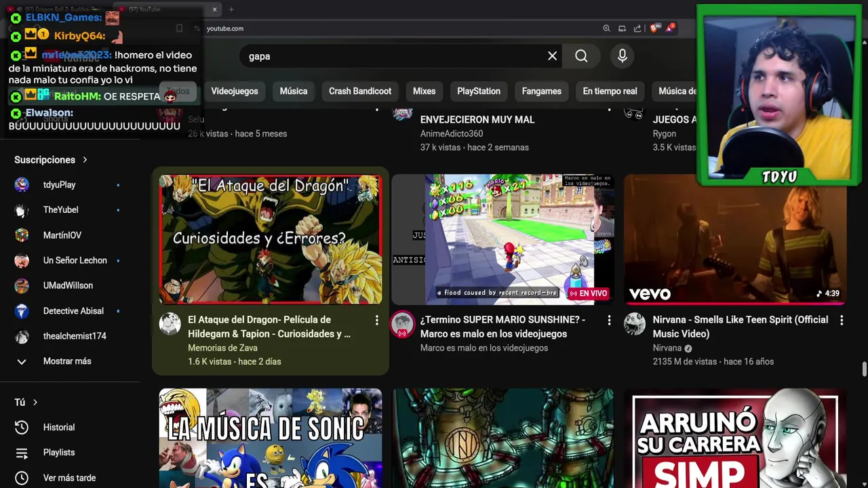
Task: Click '2135 M de vistas · hace 16 años' text
Action: 713,361
